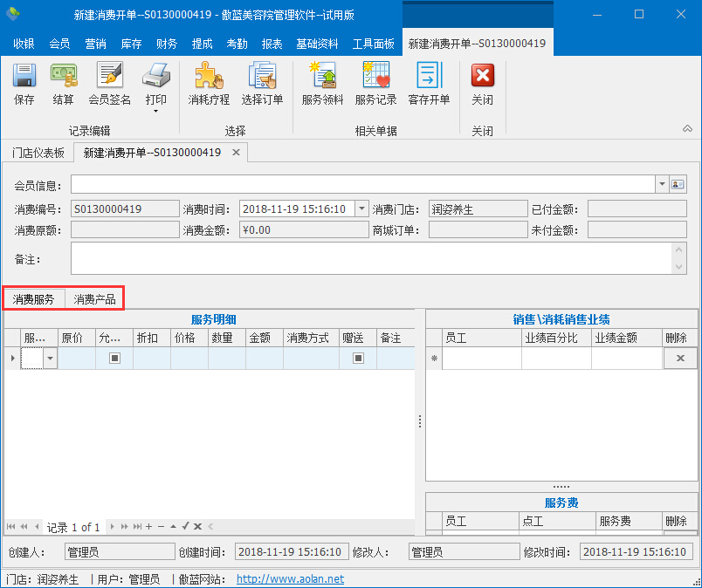
Task: Click the 消费编号 S0130000419 field
Action: click(x=125, y=209)
